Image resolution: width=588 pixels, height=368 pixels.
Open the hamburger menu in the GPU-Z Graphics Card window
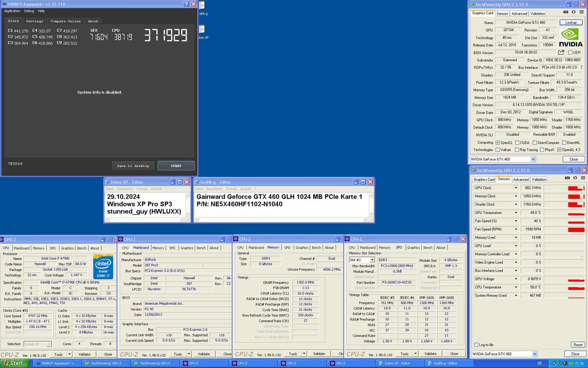(x=581, y=12)
